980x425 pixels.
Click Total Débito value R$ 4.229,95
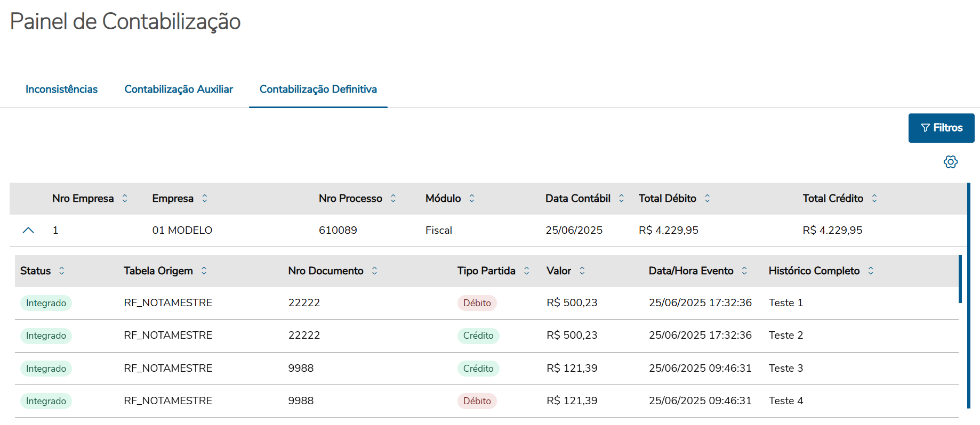pos(669,230)
